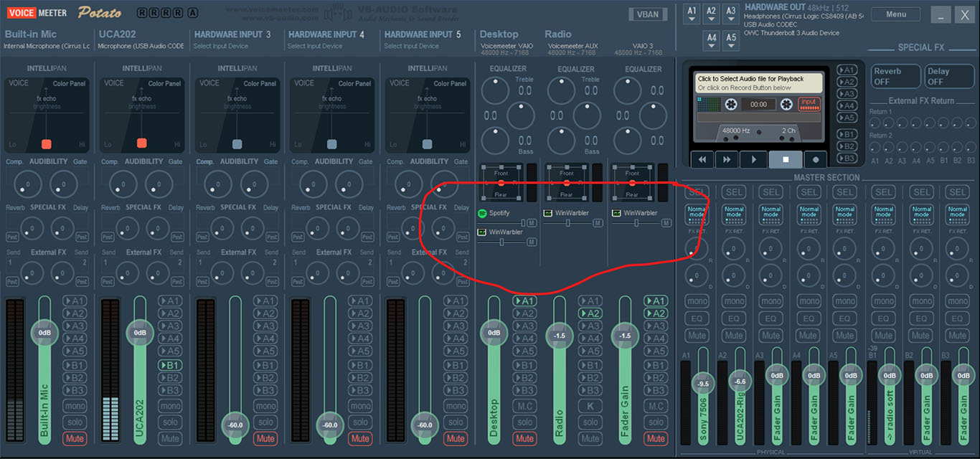Stop the cassette recorder
Viewport: 980px width, 459px height.
[786, 159]
